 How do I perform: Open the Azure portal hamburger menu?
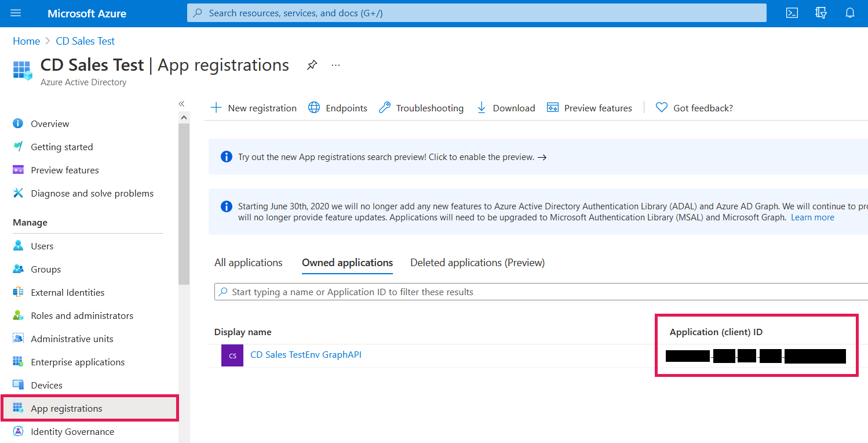[16, 13]
